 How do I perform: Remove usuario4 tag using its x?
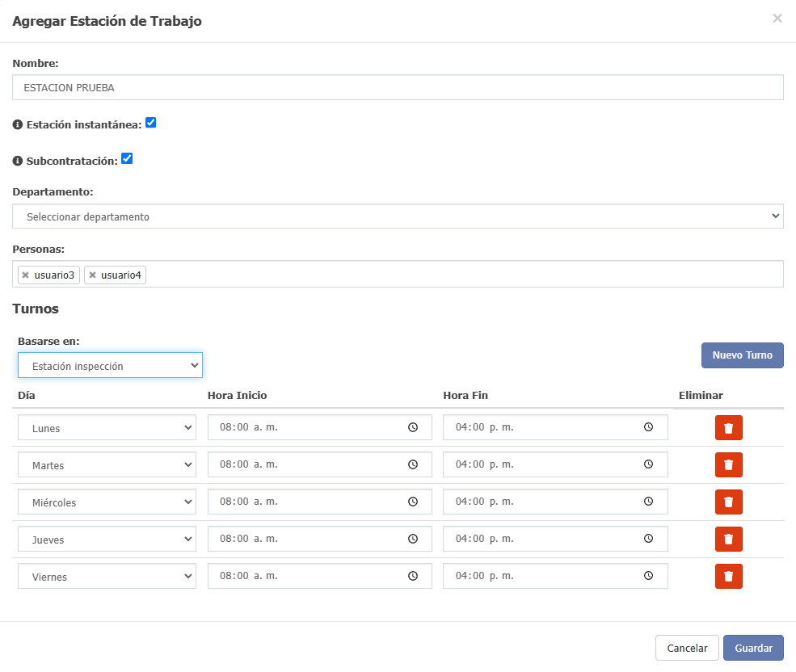coord(92,275)
